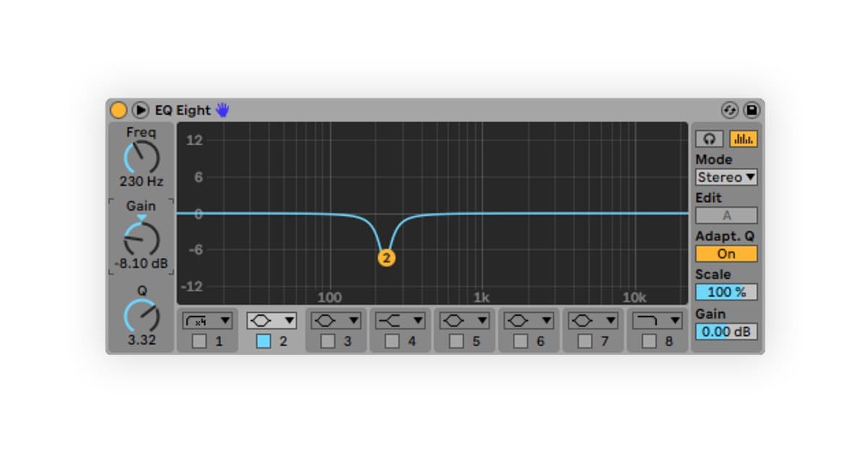Viewport: 868px width, 454px height.
Task: Toggle the EQ Eight device activator
Action: point(118,111)
